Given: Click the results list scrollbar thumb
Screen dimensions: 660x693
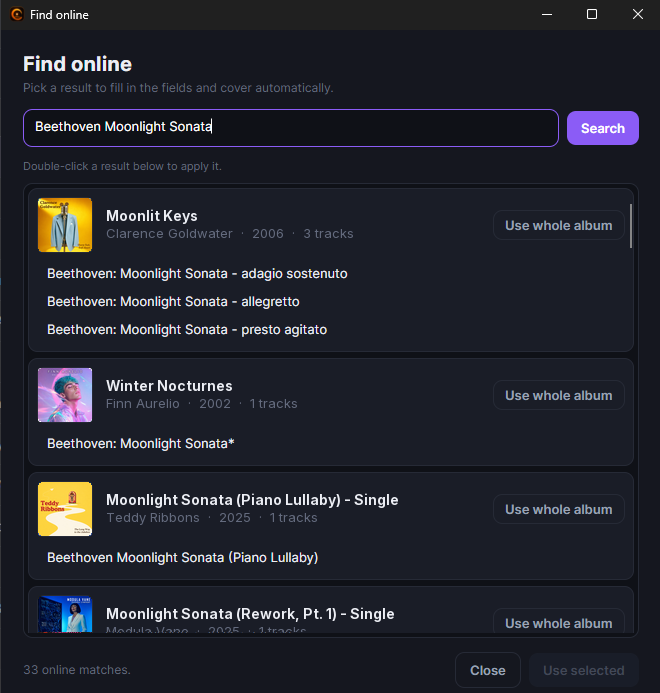Looking at the screenshot, I should (630, 226).
